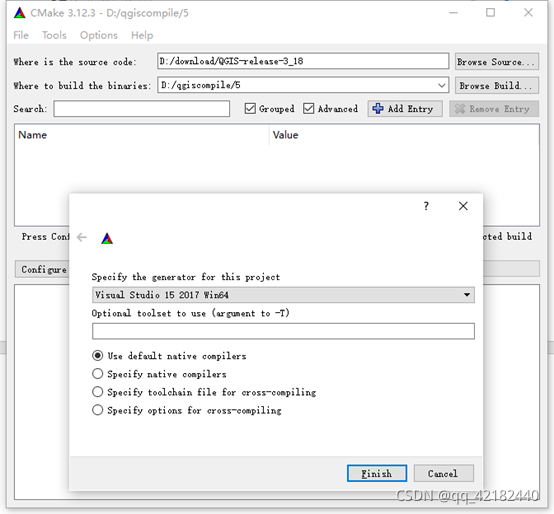Select Use default native compilers
Image resolution: width=554 pixels, height=514 pixels.
98,355
